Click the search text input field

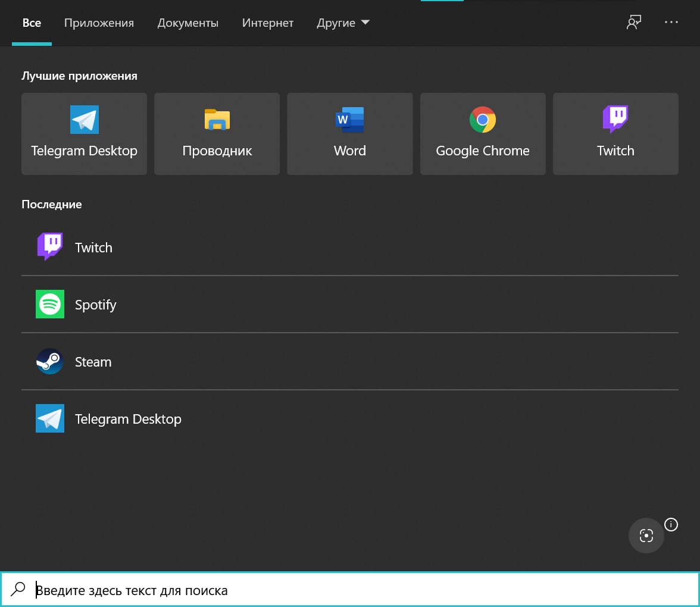(x=350, y=590)
